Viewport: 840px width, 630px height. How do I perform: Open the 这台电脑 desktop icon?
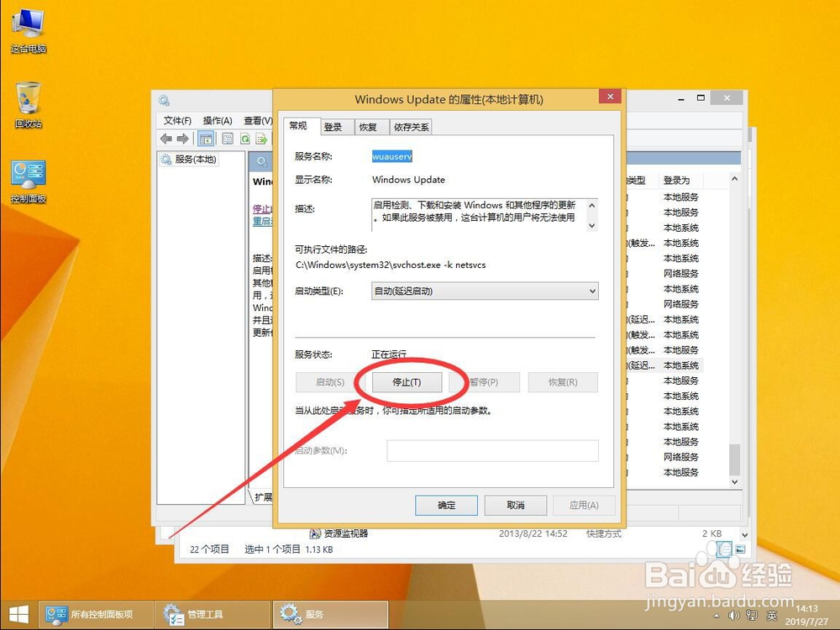coord(29,30)
